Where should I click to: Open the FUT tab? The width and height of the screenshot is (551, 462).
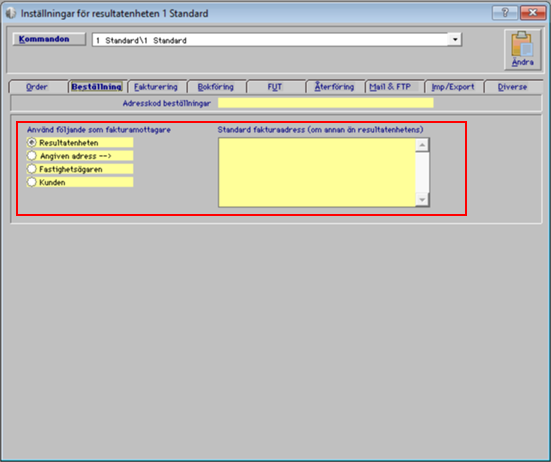pyautogui.click(x=275, y=87)
